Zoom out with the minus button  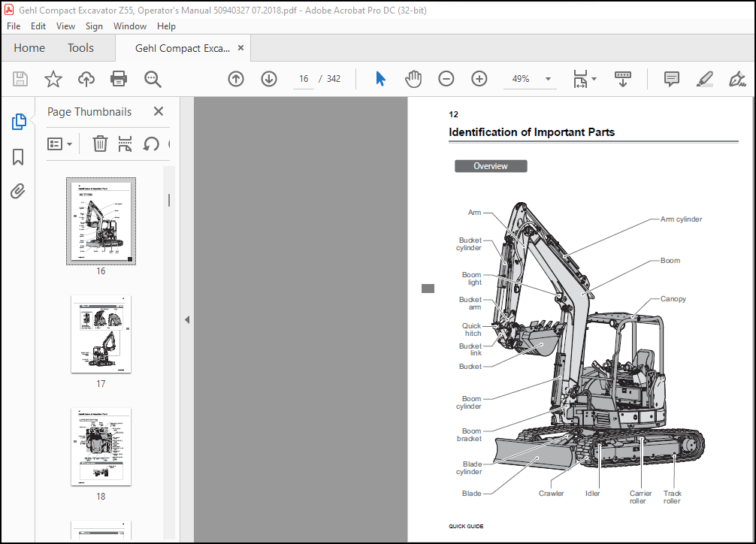point(446,79)
